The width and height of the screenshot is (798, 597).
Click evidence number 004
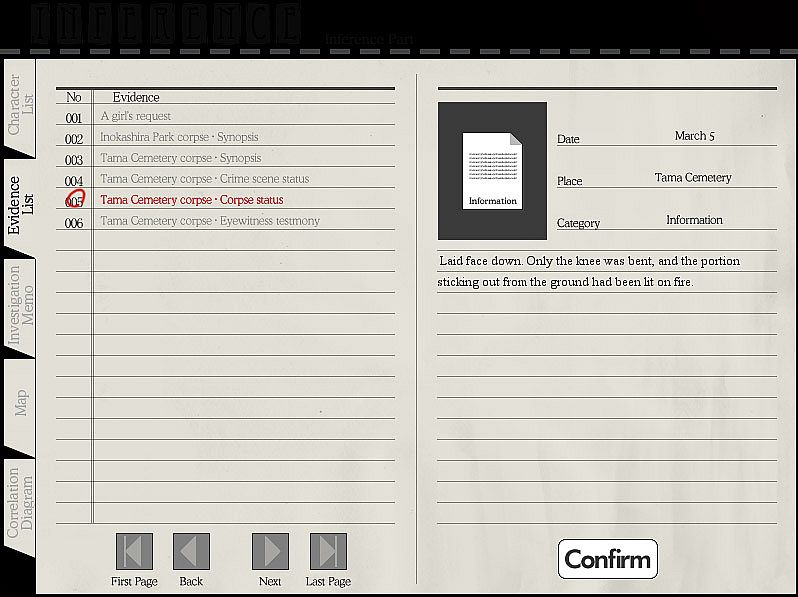[x=74, y=181]
